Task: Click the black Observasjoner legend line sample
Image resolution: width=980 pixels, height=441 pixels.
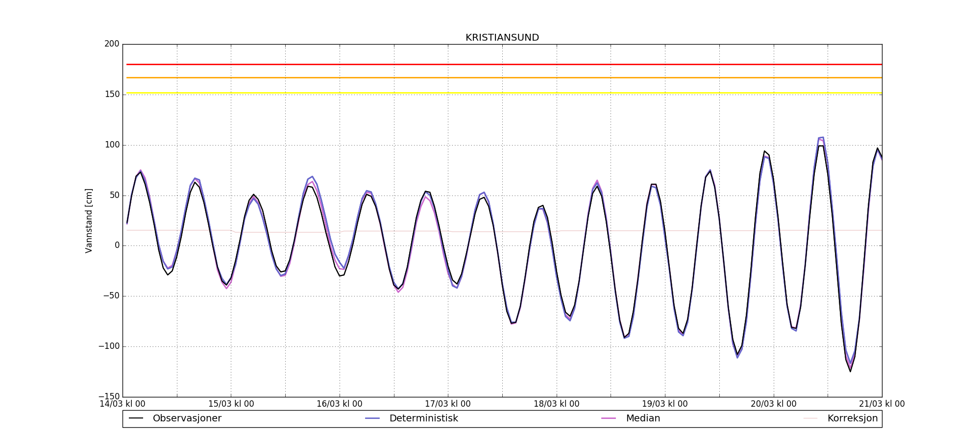Action: (136, 418)
